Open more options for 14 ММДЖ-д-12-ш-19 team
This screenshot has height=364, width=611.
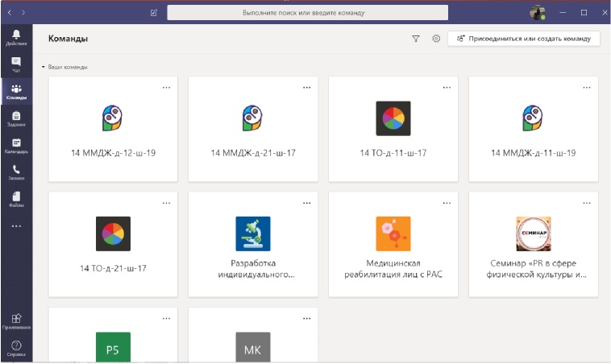(x=166, y=88)
